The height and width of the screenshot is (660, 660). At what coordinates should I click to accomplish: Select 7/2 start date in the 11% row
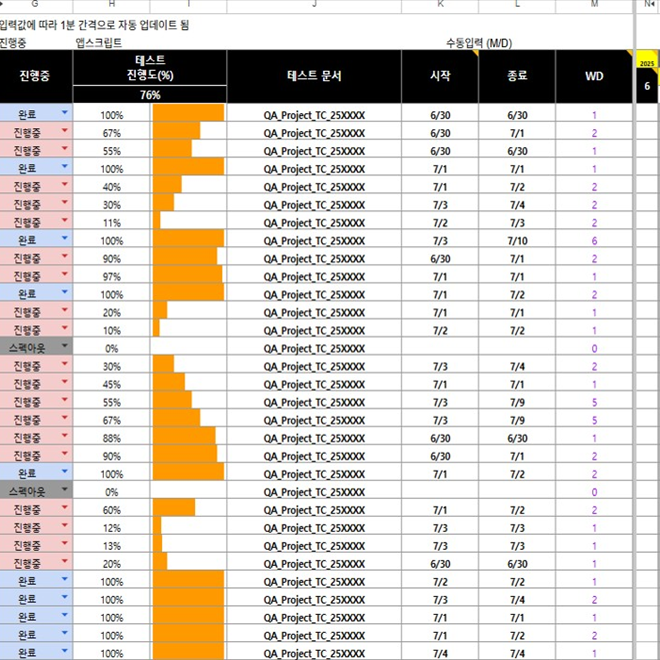440,223
